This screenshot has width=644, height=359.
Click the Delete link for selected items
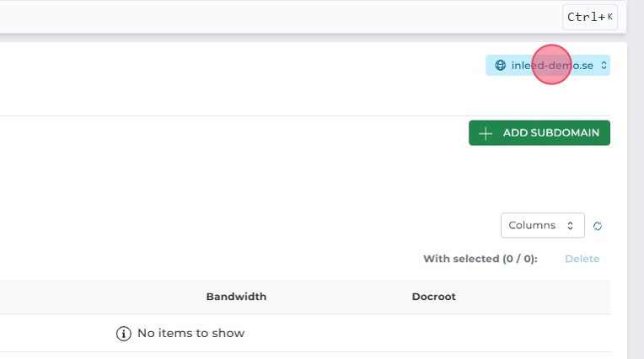pos(582,259)
